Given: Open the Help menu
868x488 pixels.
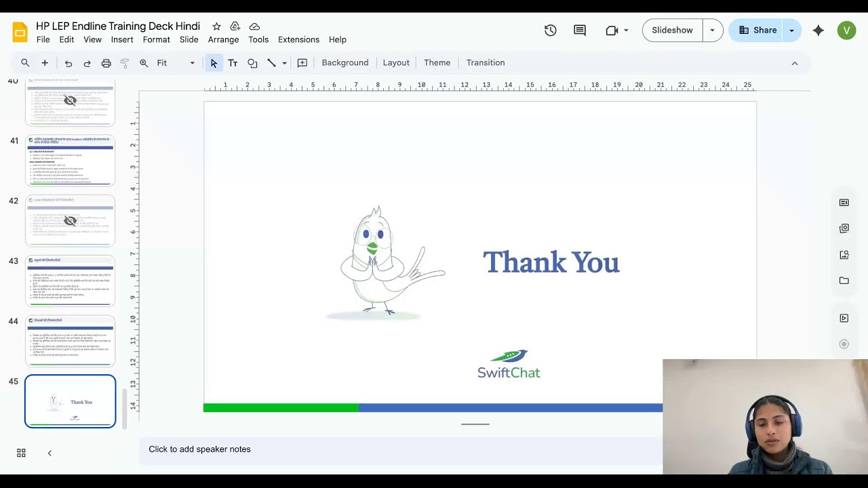Looking at the screenshot, I should (338, 40).
